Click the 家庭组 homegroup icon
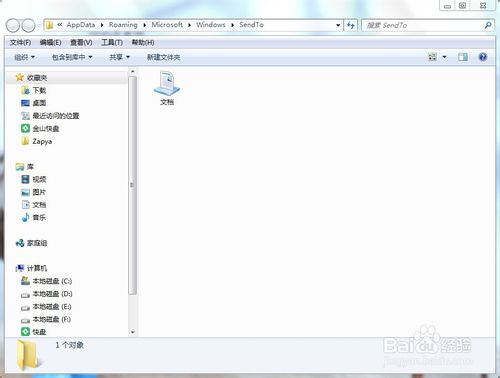This screenshot has height=378, width=500. (x=20, y=243)
